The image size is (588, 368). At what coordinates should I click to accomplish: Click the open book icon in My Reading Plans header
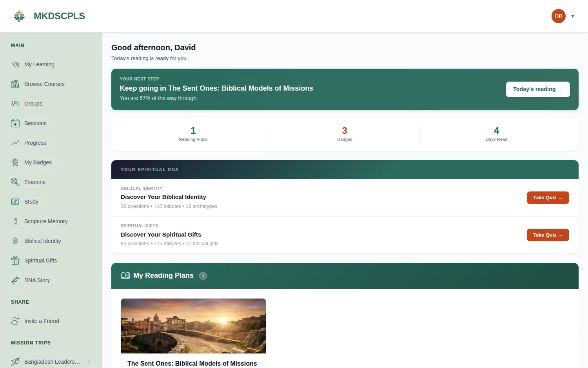coord(125,275)
